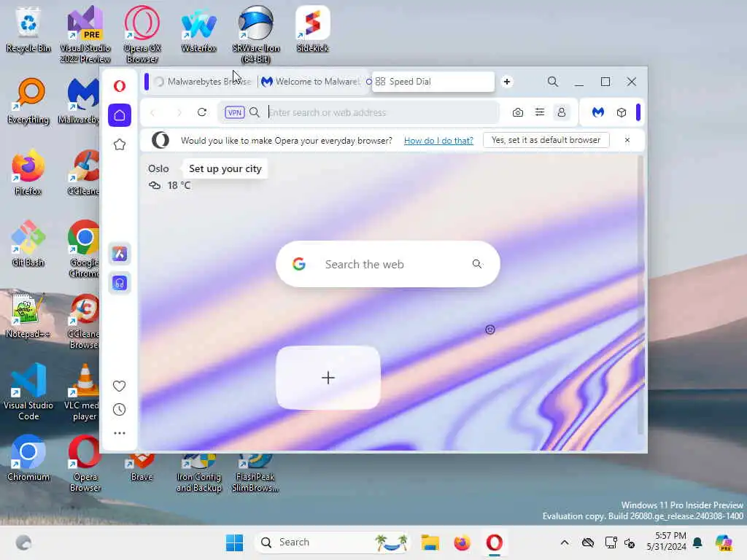The height and width of the screenshot is (560, 747).
Task: Select the Everything search desktop icon
Action: click(x=28, y=101)
